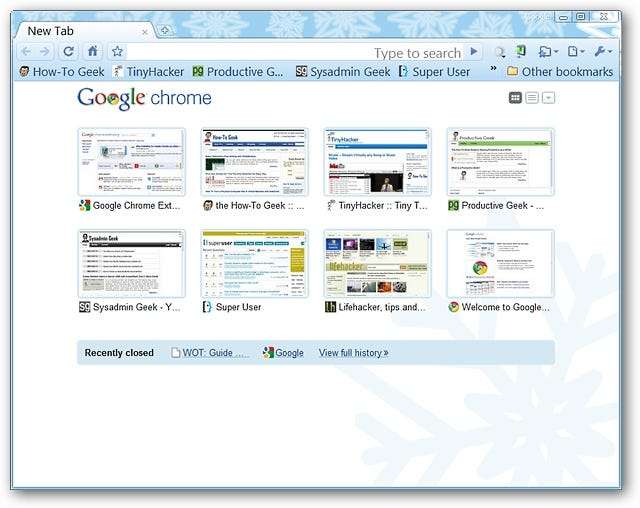
Task: Open the home page button
Action: pyautogui.click(x=93, y=51)
